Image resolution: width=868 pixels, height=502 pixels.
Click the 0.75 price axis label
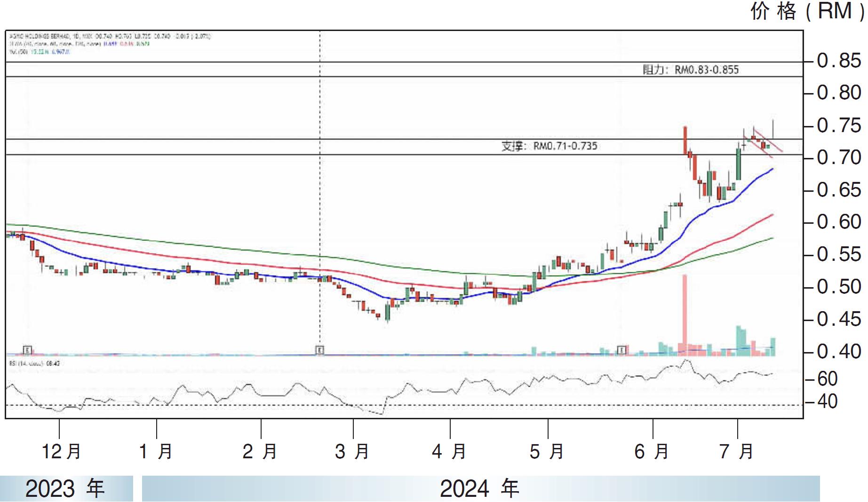pos(839,125)
